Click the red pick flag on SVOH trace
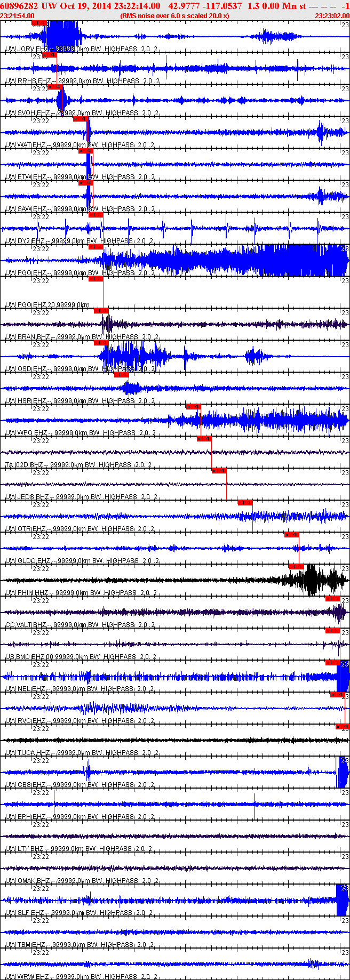The width and height of the screenshot is (350, 980). pyautogui.click(x=55, y=87)
